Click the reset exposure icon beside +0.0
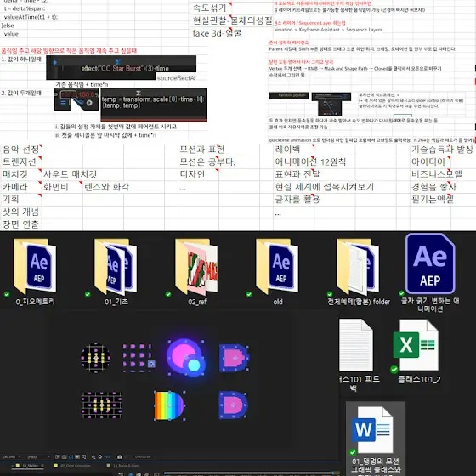This screenshot has height=476, width=476. [x=100, y=457]
